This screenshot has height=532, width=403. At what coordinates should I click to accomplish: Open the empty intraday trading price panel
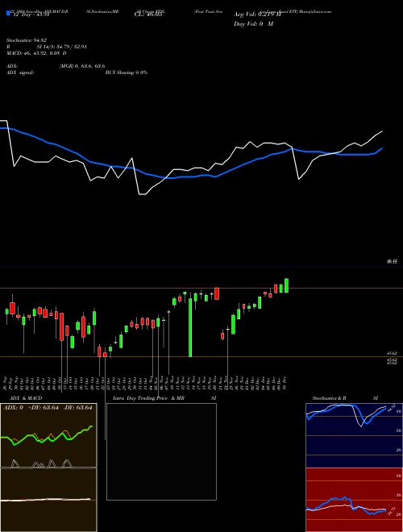click(x=161, y=451)
